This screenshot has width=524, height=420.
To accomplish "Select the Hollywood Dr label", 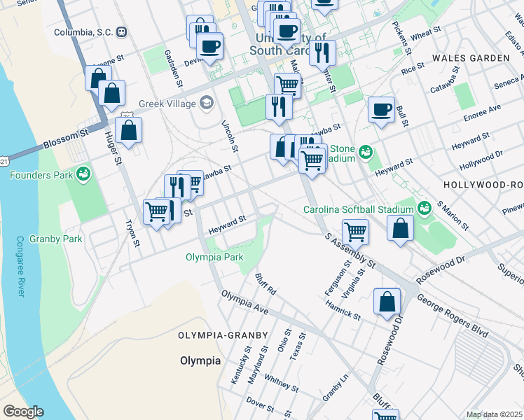I will click(481, 160).
